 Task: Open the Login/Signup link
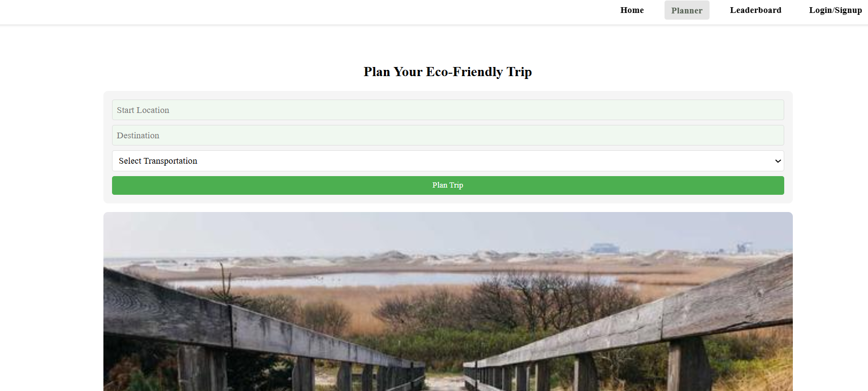pyautogui.click(x=835, y=10)
